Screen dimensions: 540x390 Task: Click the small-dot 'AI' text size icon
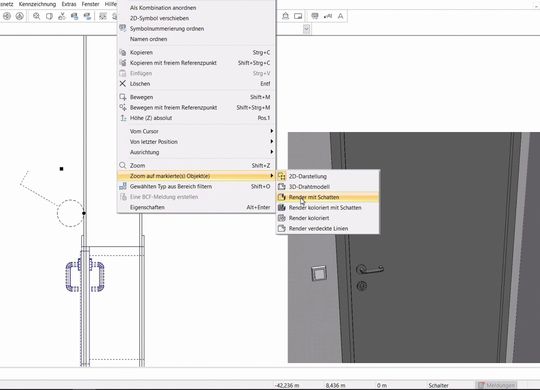328,16
